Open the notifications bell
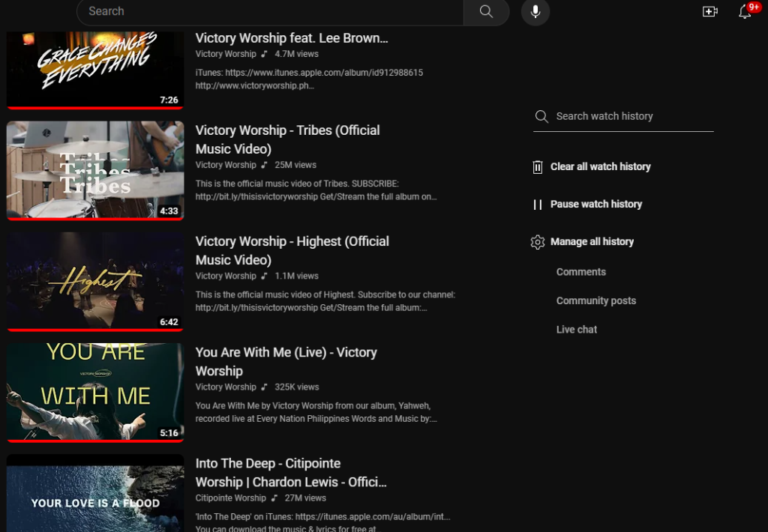Screen dimensions: 768x532 745,11
